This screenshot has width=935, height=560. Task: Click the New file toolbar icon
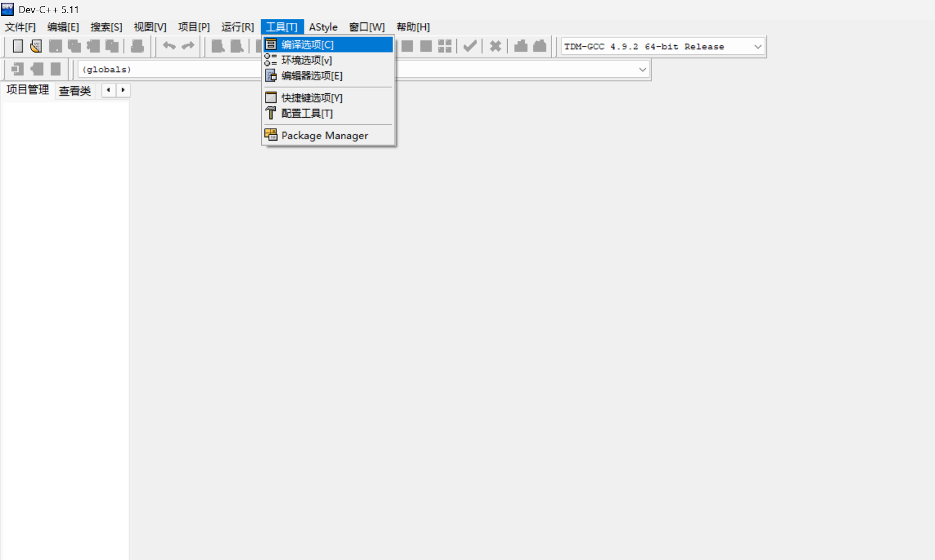pyautogui.click(x=18, y=46)
